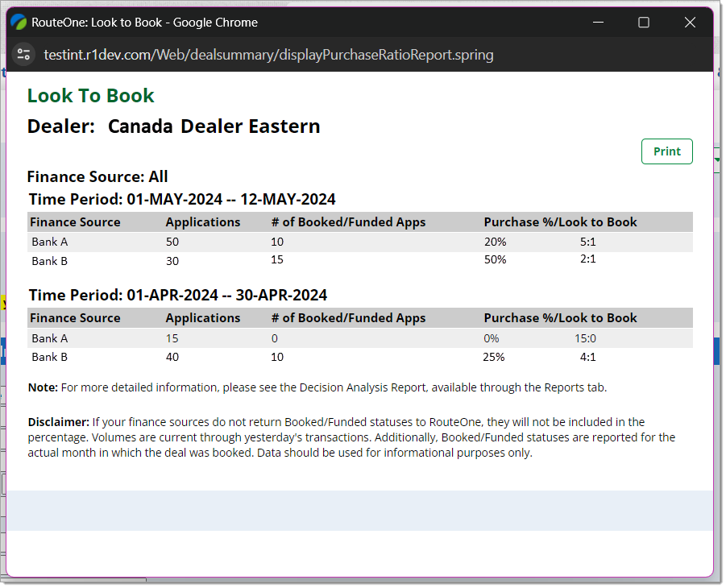This screenshot has height=588, width=726.
Task: Click the 5:1 look to book ratio
Action: 587,242
